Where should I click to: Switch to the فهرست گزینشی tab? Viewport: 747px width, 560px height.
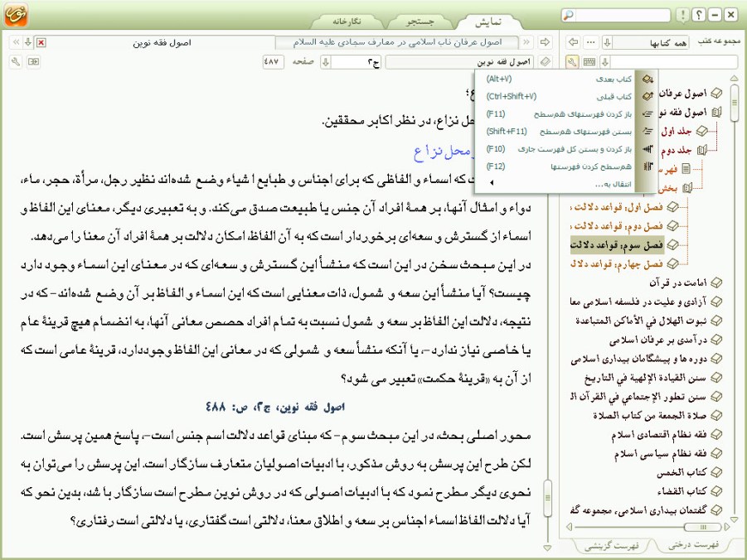612,546
